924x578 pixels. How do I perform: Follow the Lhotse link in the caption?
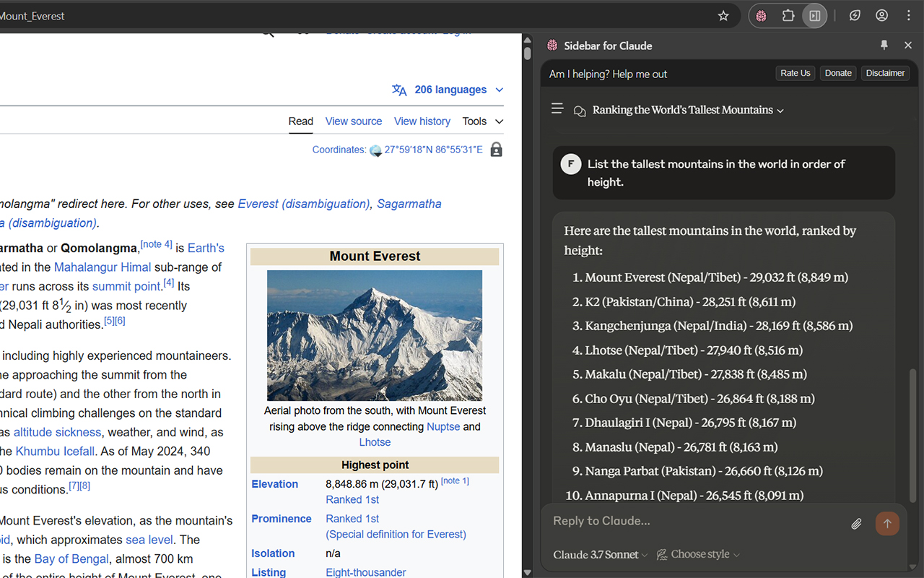coord(375,442)
